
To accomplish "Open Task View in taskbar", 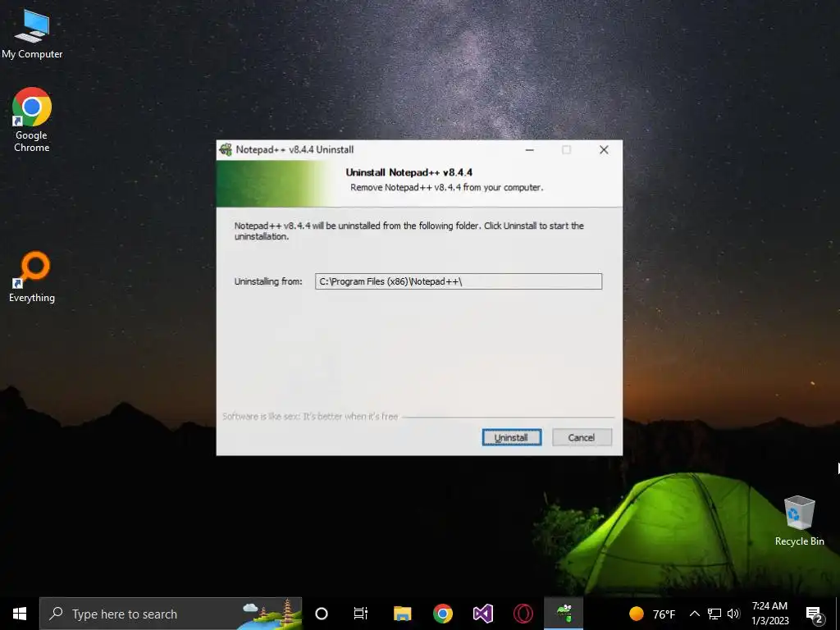I will click(361, 614).
